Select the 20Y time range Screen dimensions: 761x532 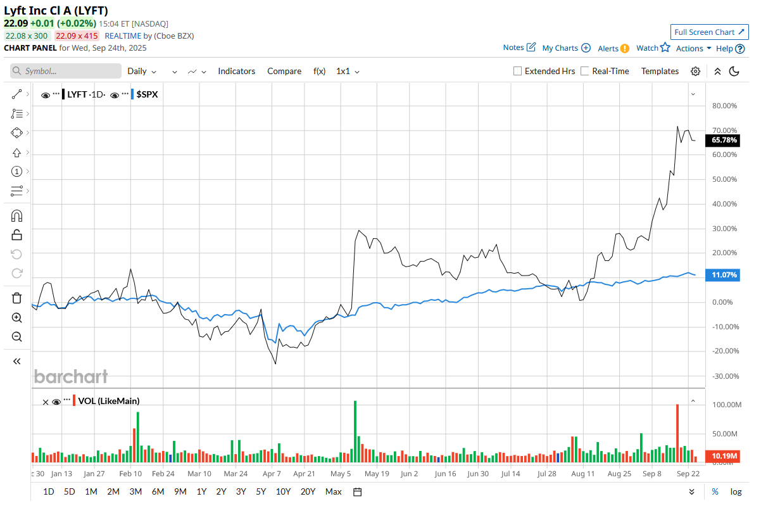tap(308, 491)
